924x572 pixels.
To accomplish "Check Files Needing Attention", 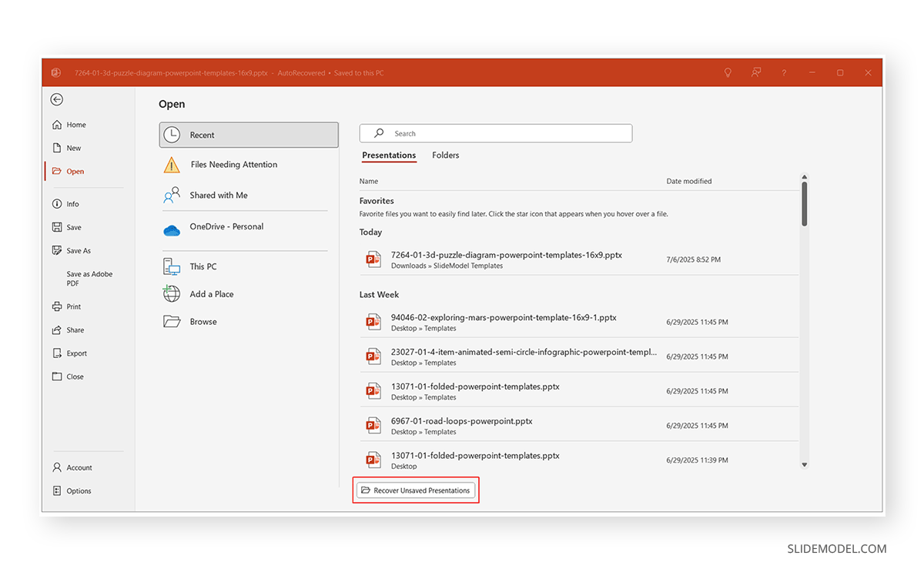I will coord(233,164).
